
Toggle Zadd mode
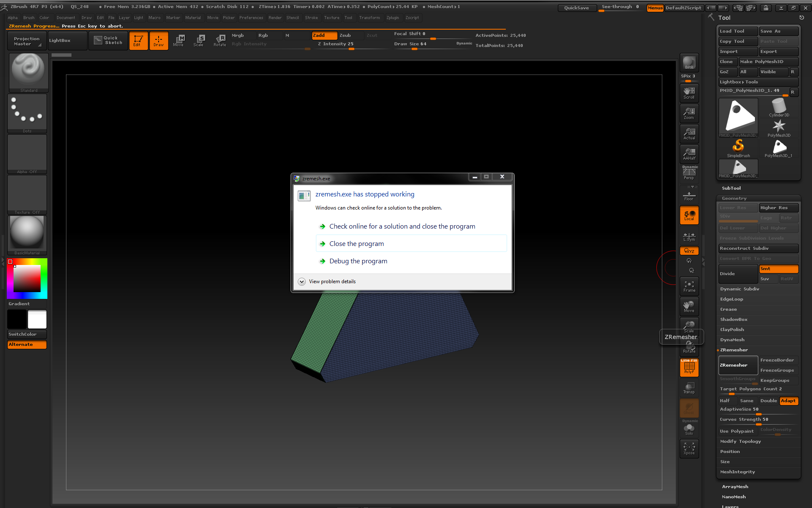click(324, 36)
